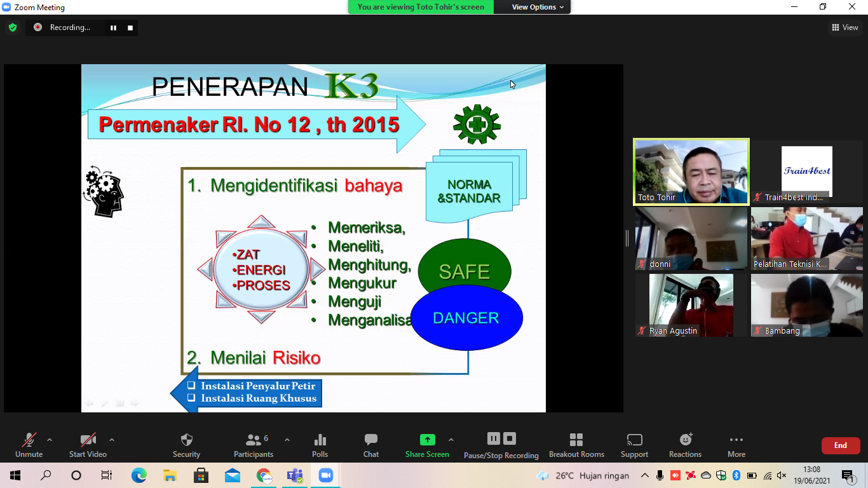Click the green Share Screen icon

[x=427, y=440]
